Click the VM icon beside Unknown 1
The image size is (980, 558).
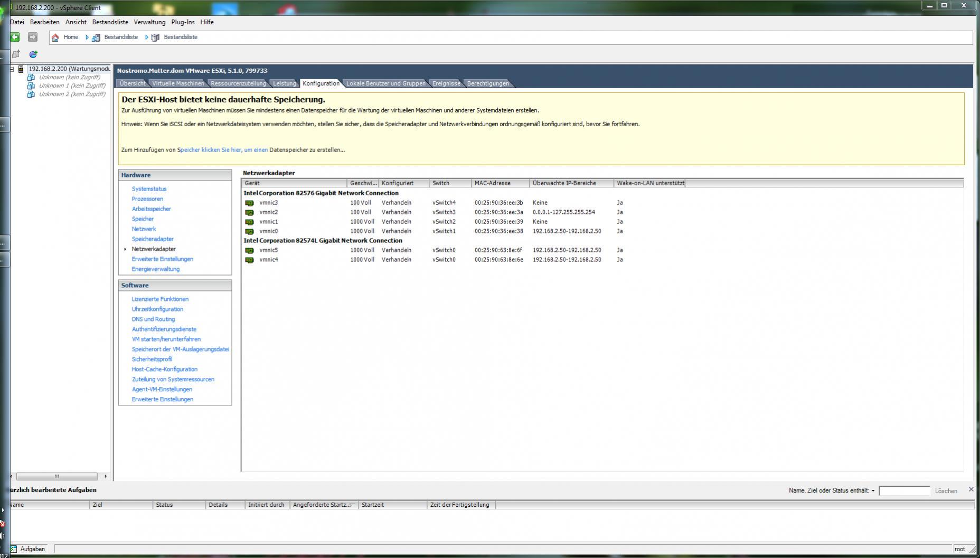[x=31, y=86]
